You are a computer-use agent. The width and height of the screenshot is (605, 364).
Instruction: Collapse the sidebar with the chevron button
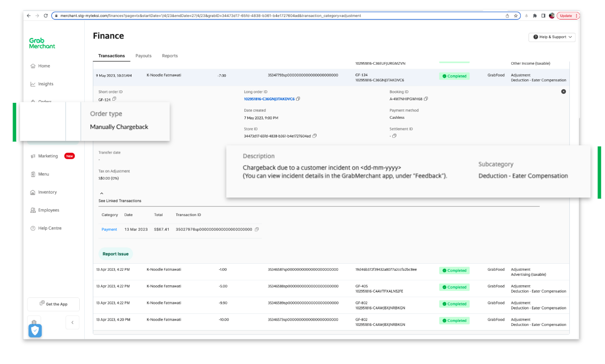[72, 322]
